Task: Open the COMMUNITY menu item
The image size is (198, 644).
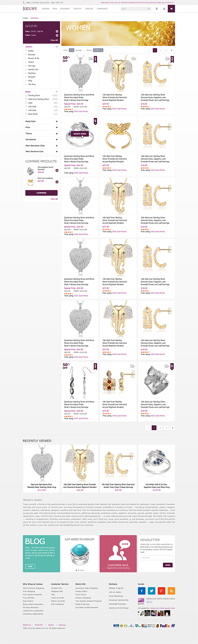Action: pyautogui.click(x=102, y=8)
